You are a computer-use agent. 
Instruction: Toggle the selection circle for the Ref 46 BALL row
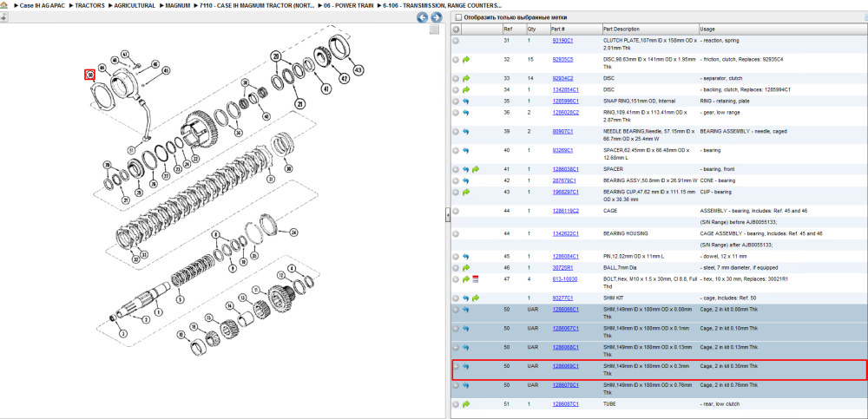[x=456, y=268]
